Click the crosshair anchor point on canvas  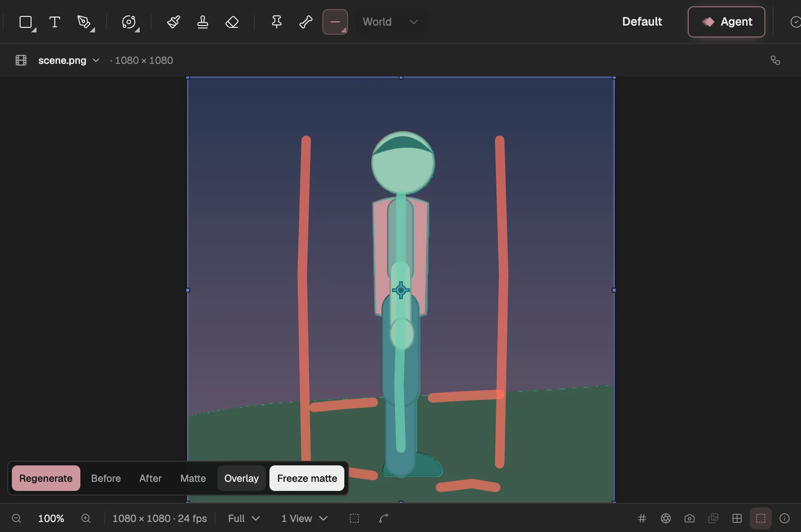(400, 290)
